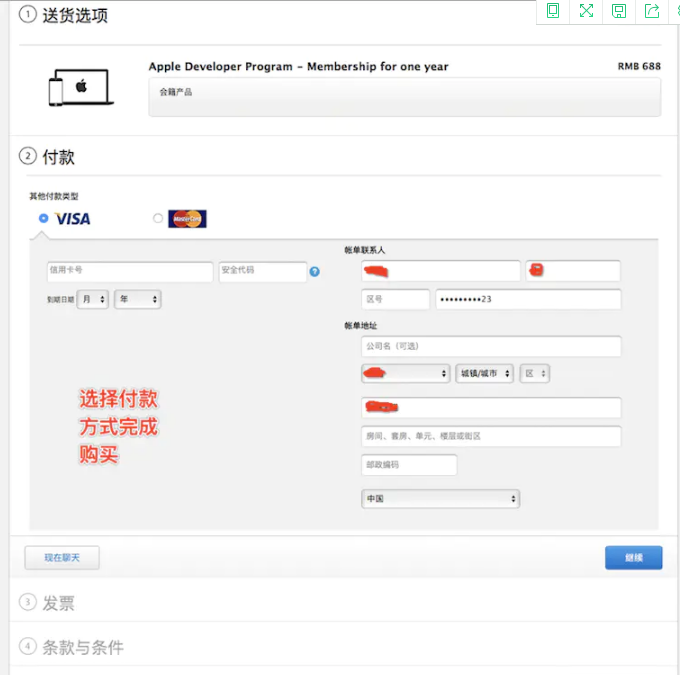The image size is (680, 675).
Task: Click the Apple devices product image
Action: [81, 87]
